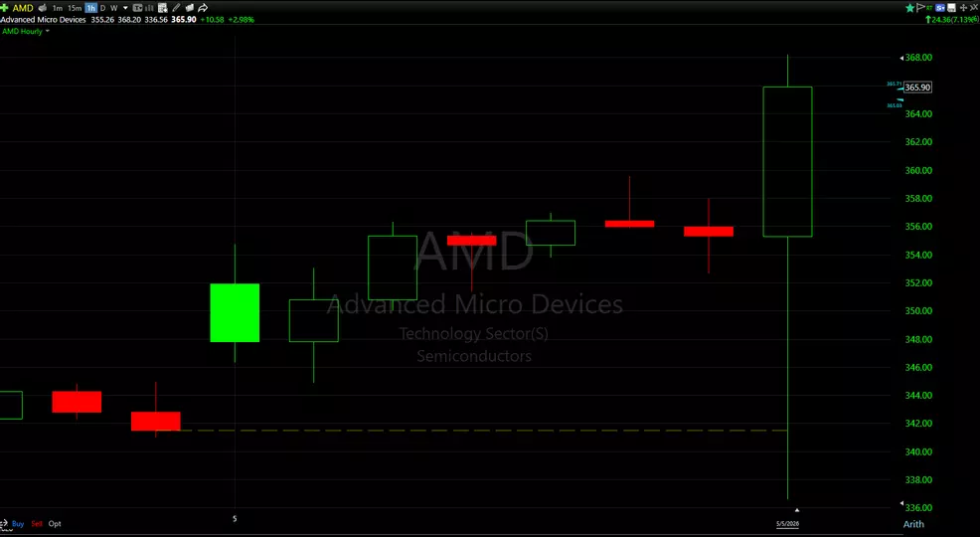Click the white icon left of the crosshair
The image size is (980, 537).
click(x=952, y=8)
